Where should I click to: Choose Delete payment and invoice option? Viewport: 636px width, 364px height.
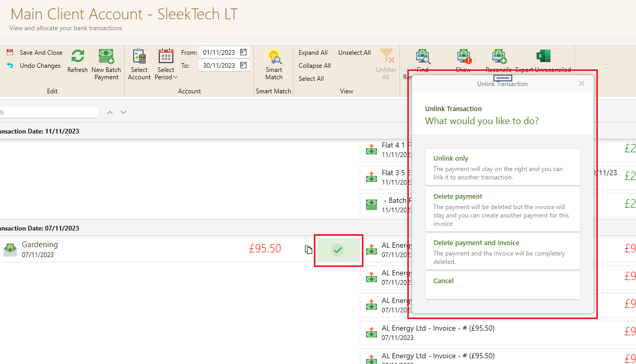click(503, 251)
